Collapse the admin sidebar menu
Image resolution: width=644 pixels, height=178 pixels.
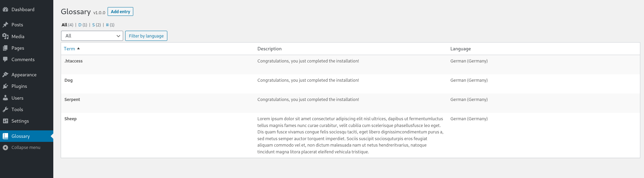26,148
